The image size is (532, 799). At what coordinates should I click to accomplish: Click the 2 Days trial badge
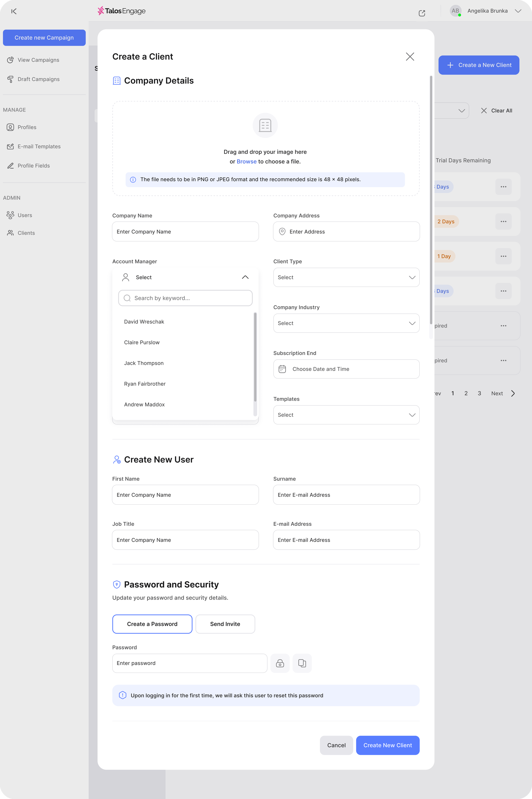pyautogui.click(x=446, y=222)
